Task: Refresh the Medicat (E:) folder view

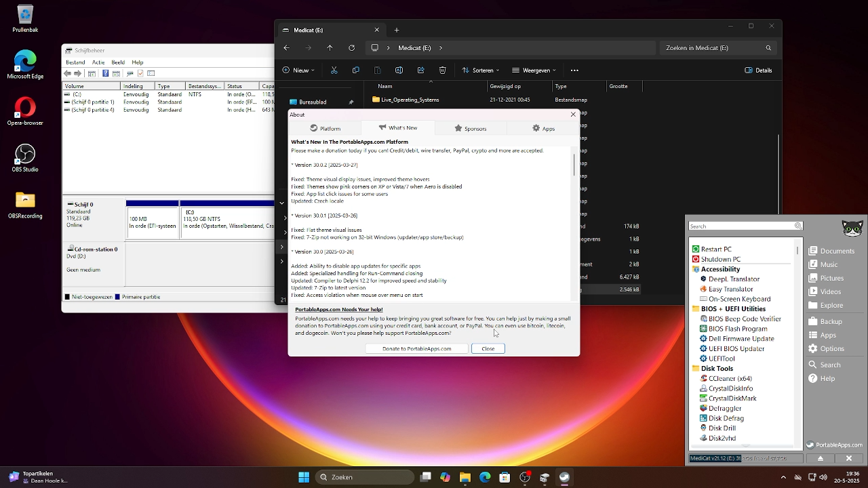Action: [351, 47]
